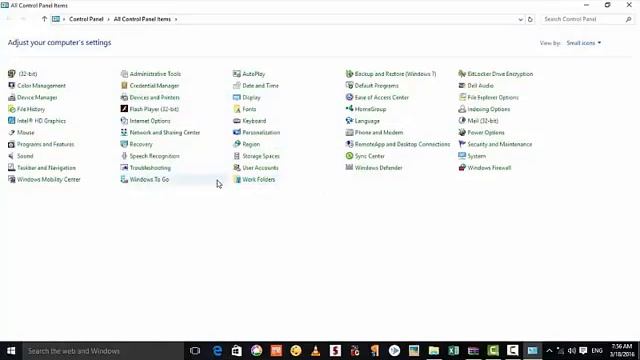Open Task View on the taskbar
The height and width of the screenshot is (360, 640).
(195, 351)
